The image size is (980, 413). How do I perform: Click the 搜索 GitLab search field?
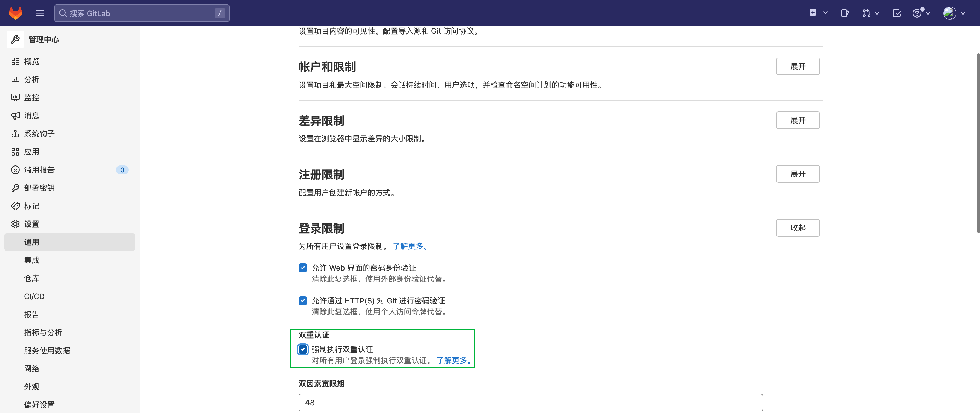[x=142, y=13]
